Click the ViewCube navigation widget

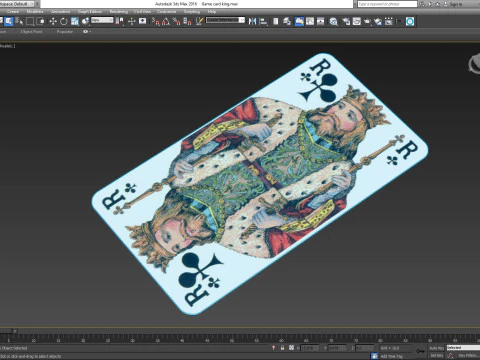coord(474,63)
